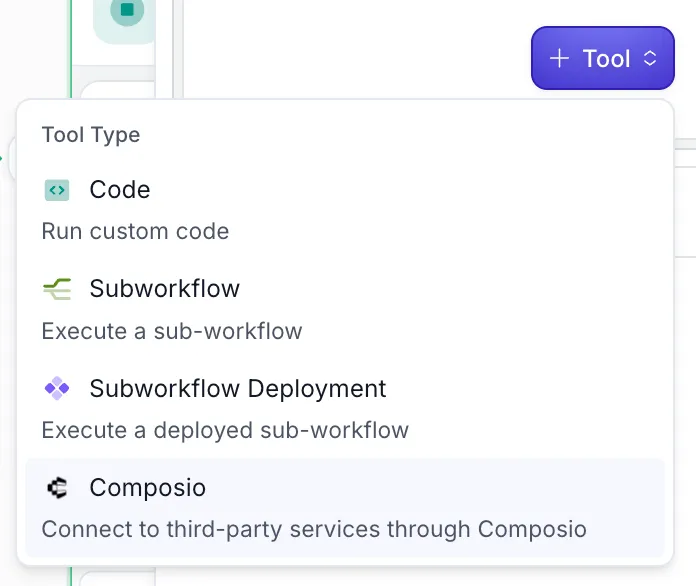This screenshot has width=696, height=586.
Task: Click 'Run custom code' description
Action: click(x=135, y=231)
